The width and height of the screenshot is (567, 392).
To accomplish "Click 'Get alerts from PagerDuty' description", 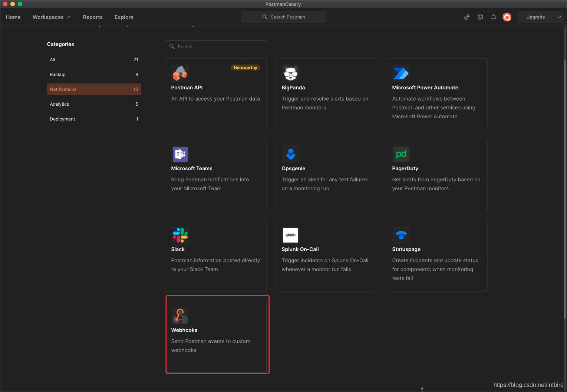I will point(436,184).
